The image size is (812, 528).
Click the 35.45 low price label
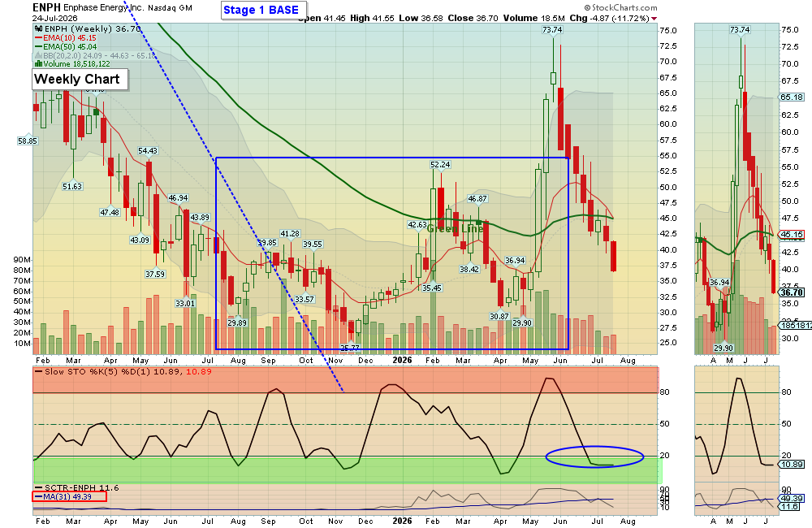[x=431, y=288]
